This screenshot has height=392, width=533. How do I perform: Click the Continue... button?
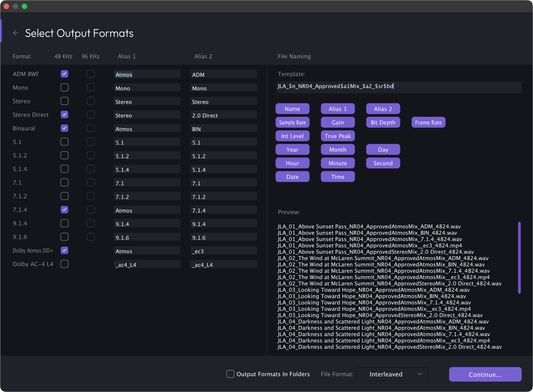(x=485, y=374)
